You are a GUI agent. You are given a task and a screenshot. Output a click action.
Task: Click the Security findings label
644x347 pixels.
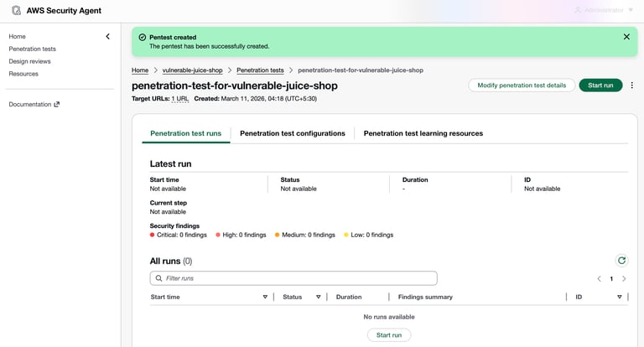(174, 225)
